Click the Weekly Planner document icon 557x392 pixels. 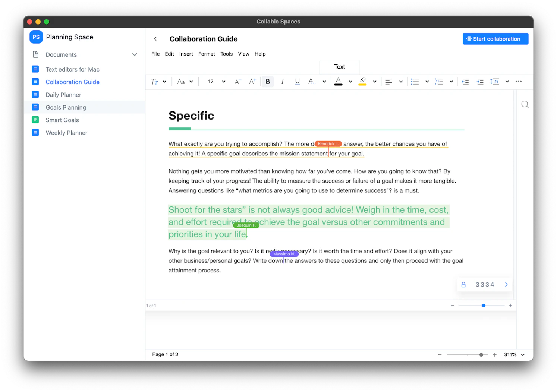click(x=35, y=132)
